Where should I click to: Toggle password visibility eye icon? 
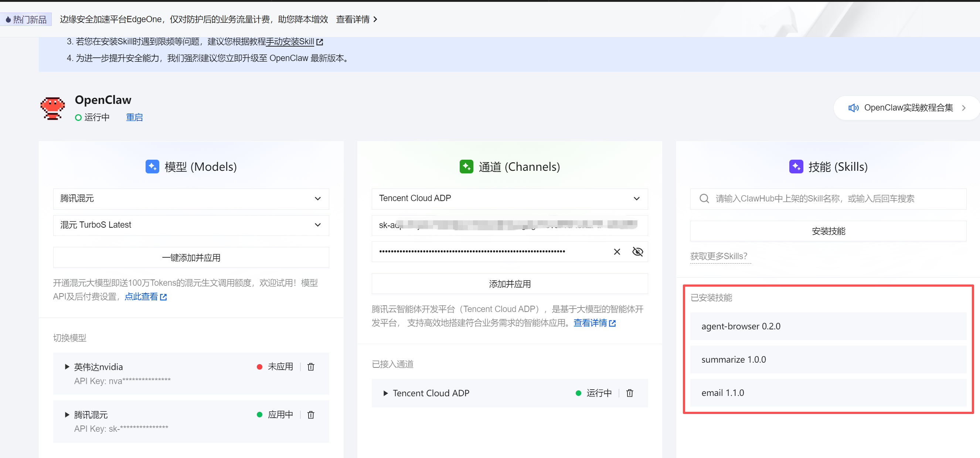tap(637, 252)
